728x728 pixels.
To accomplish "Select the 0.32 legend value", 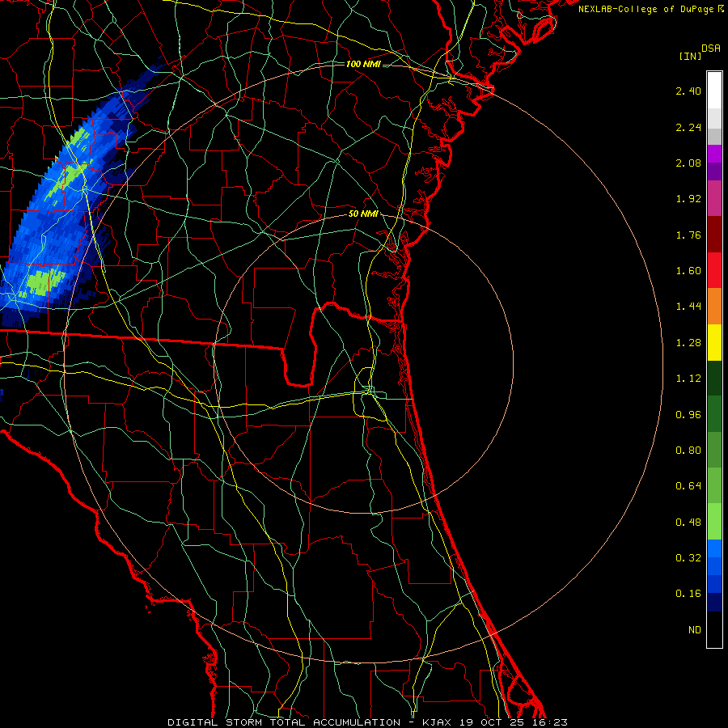I will click(688, 558).
